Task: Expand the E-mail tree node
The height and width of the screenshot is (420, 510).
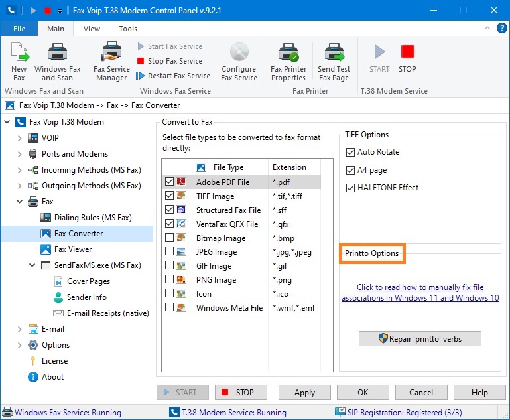Action: [x=19, y=329]
